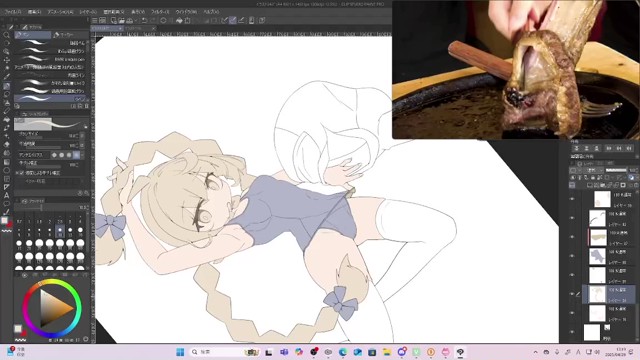The height and width of the screenshot is (360, 640).
Task: Click the Redo arrow in the command bar
Action: [152, 20]
